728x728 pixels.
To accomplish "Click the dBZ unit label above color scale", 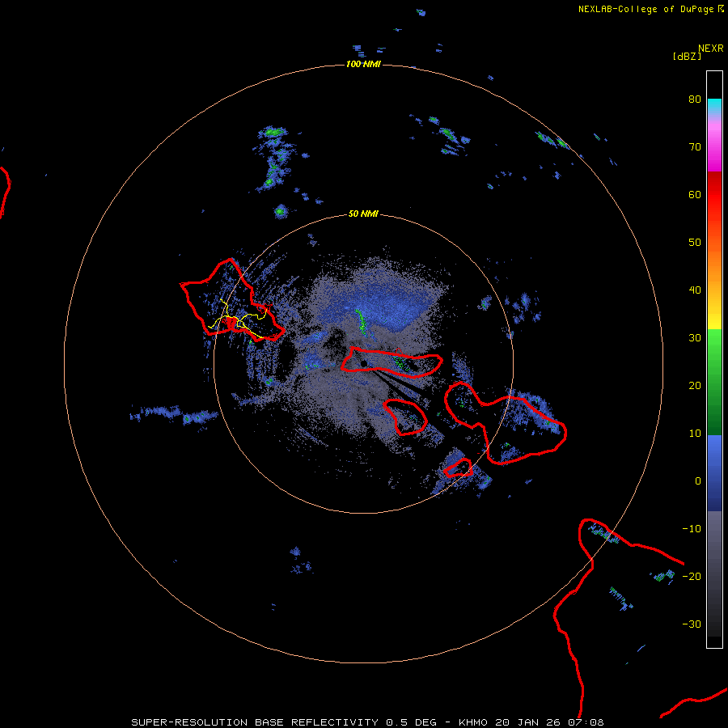I will pos(687,57).
